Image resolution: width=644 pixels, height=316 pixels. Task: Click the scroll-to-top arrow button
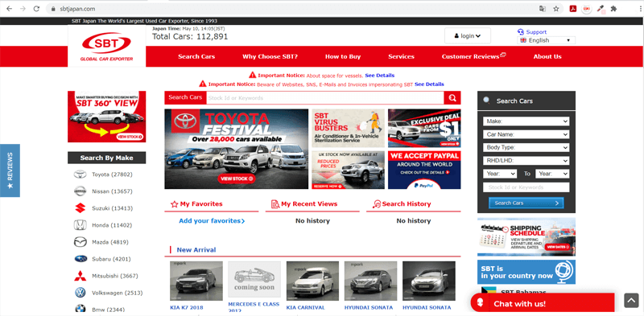[x=631, y=300]
